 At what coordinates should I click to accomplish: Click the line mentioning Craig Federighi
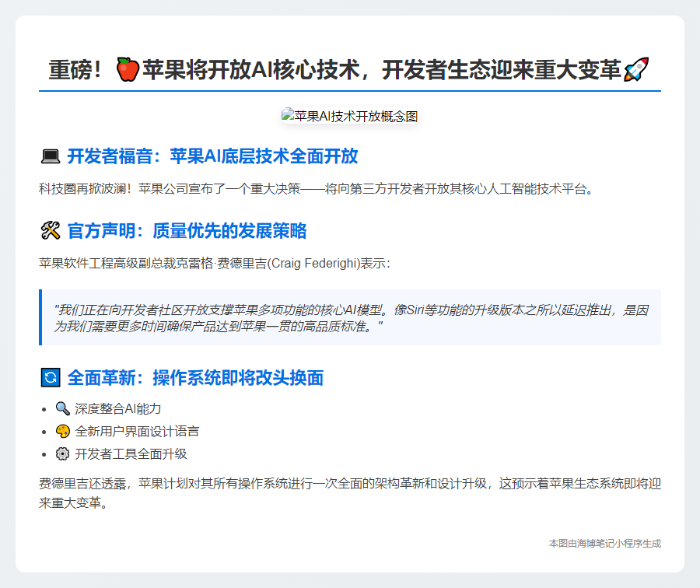[215, 264]
